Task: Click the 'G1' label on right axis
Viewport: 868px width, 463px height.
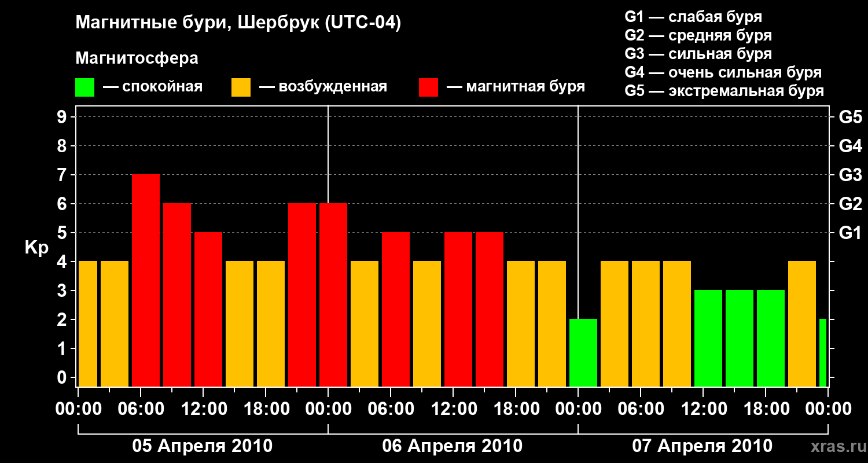Action: pyautogui.click(x=850, y=233)
